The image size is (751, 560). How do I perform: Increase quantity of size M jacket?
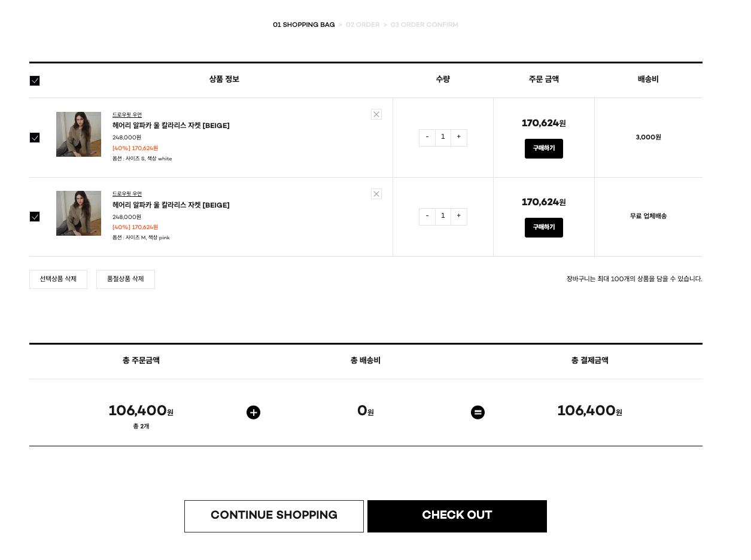click(459, 216)
